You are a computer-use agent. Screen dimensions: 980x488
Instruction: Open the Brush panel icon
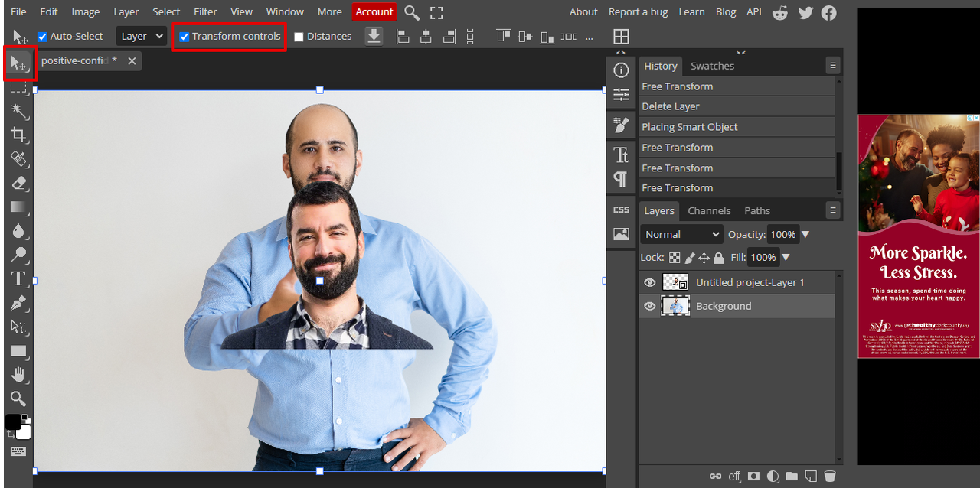[622, 125]
